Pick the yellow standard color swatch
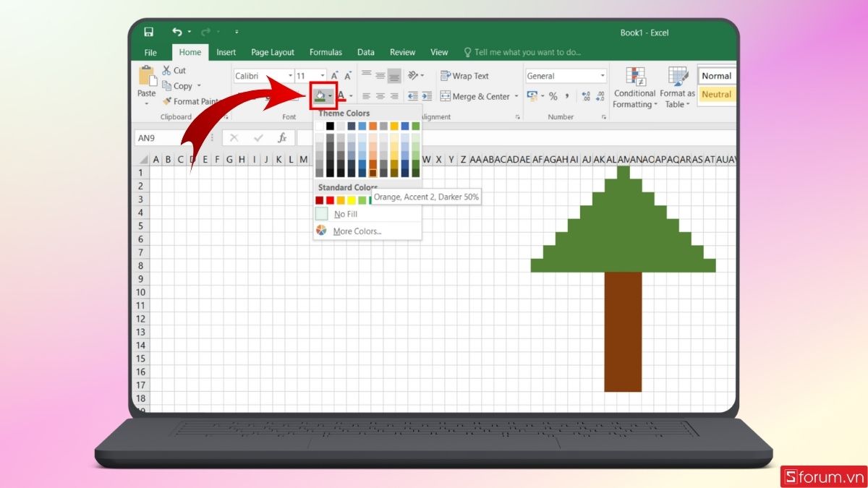Image resolution: width=868 pixels, height=488 pixels. click(x=352, y=200)
